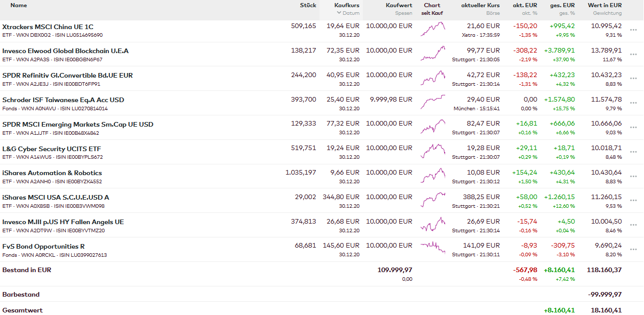
Task: Open Invesco M.III p.US HY Fallen Angels link
Action: coord(63,222)
